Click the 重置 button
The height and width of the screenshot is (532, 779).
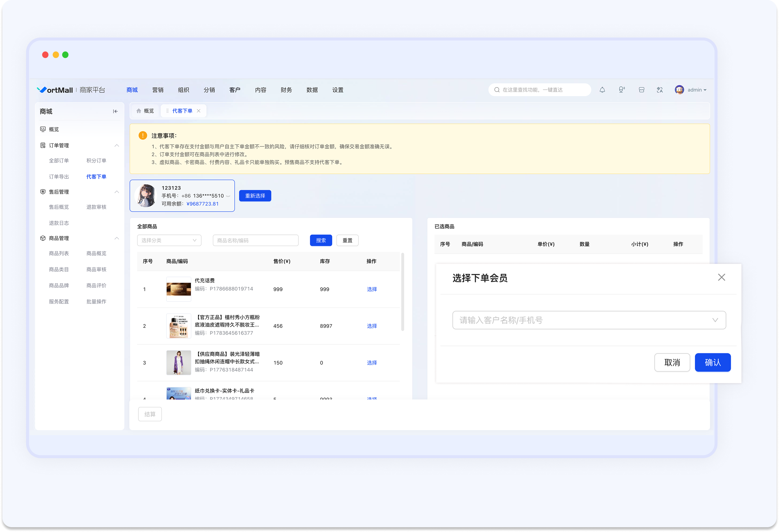click(x=347, y=240)
